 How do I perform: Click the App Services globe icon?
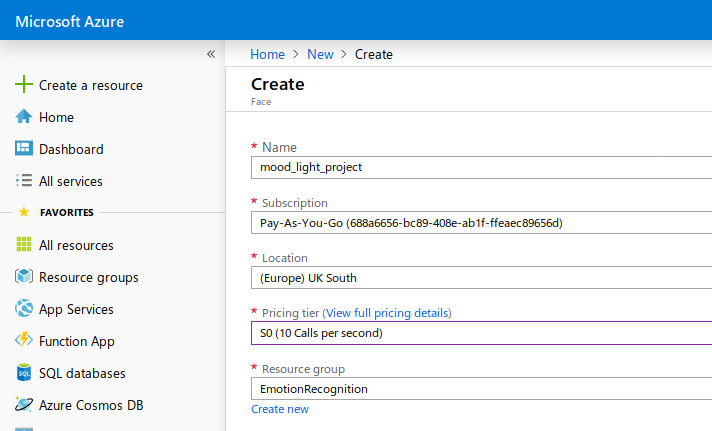point(24,308)
